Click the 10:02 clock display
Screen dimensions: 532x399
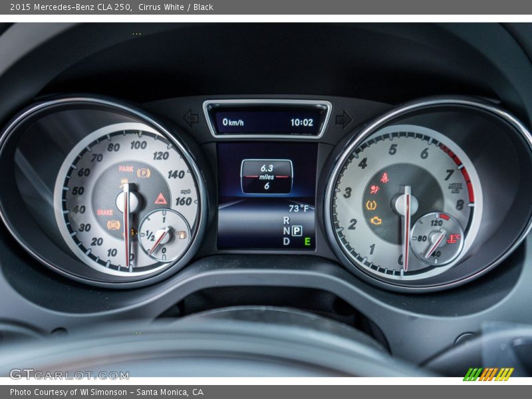point(302,122)
